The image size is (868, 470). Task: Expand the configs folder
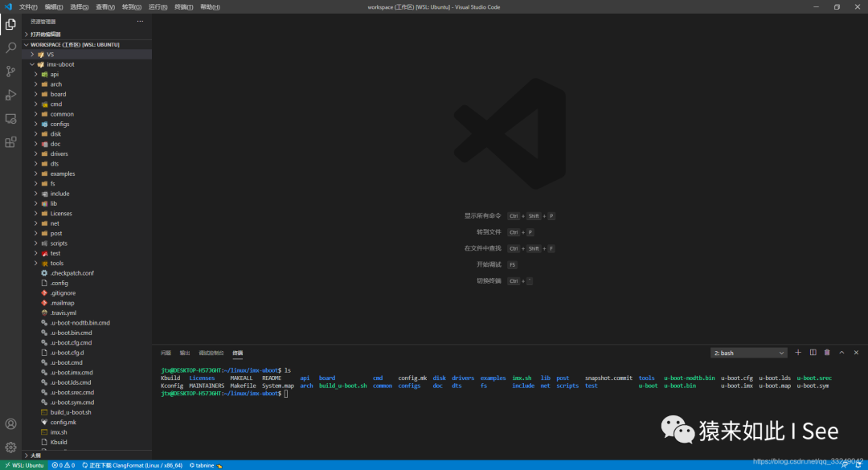pos(87,124)
